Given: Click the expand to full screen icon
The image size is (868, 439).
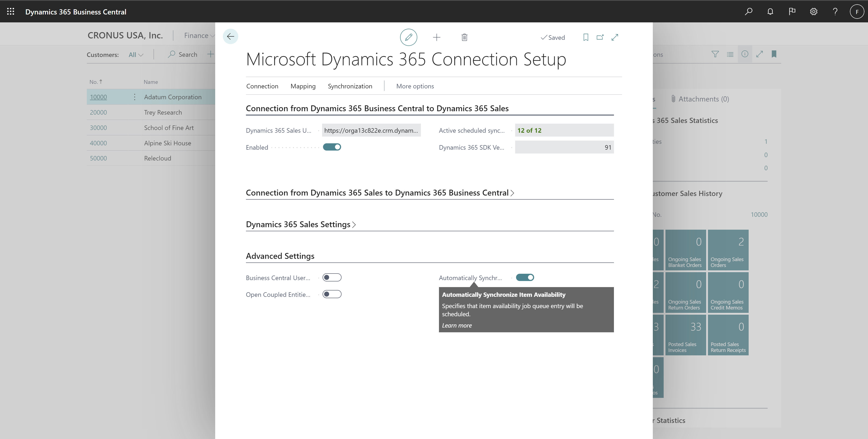Looking at the screenshot, I should click(x=614, y=37).
